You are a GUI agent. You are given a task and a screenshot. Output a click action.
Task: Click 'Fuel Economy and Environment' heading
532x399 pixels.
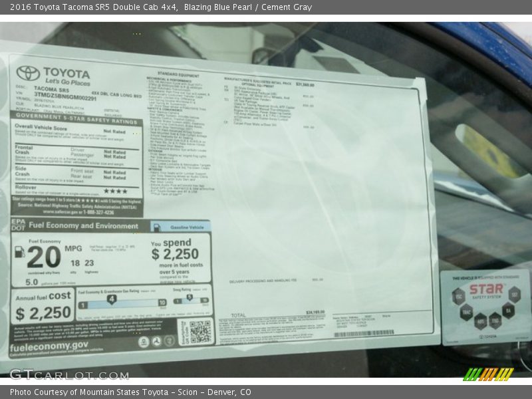[x=84, y=225]
